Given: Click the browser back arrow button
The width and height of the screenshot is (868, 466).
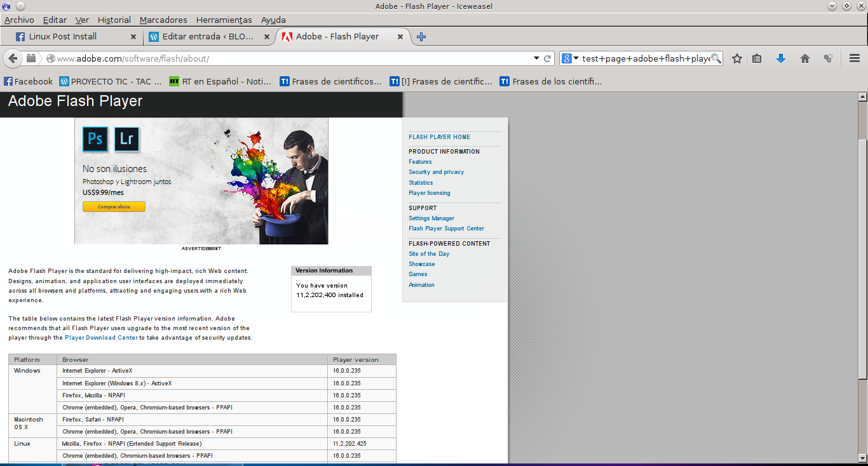Looking at the screenshot, I should click(12, 58).
